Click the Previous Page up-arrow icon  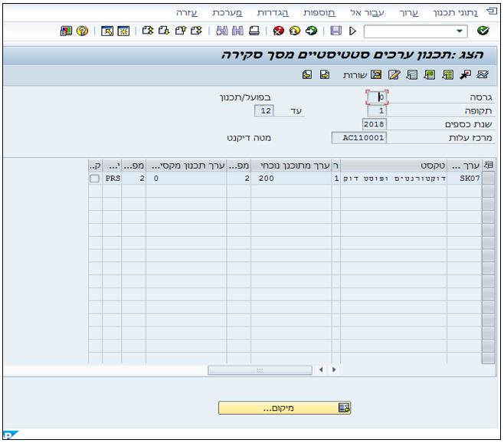(180, 31)
